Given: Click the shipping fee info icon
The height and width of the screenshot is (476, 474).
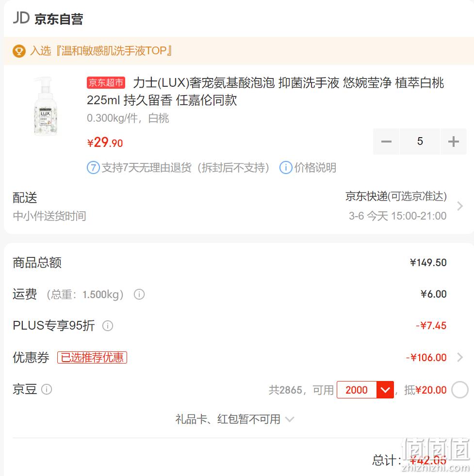Looking at the screenshot, I should point(139,294).
